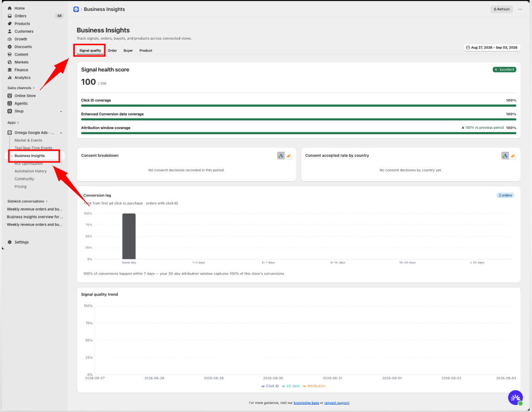The width and height of the screenshot is (532, 412).
Task: Open Home from the sidebar
Action: (x=19, y=8)
